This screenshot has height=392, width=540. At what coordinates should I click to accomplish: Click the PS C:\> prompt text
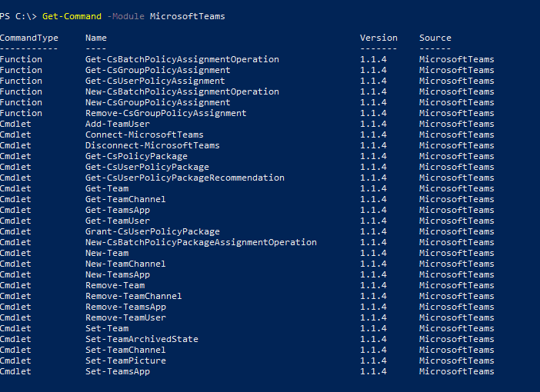(18, 16)
